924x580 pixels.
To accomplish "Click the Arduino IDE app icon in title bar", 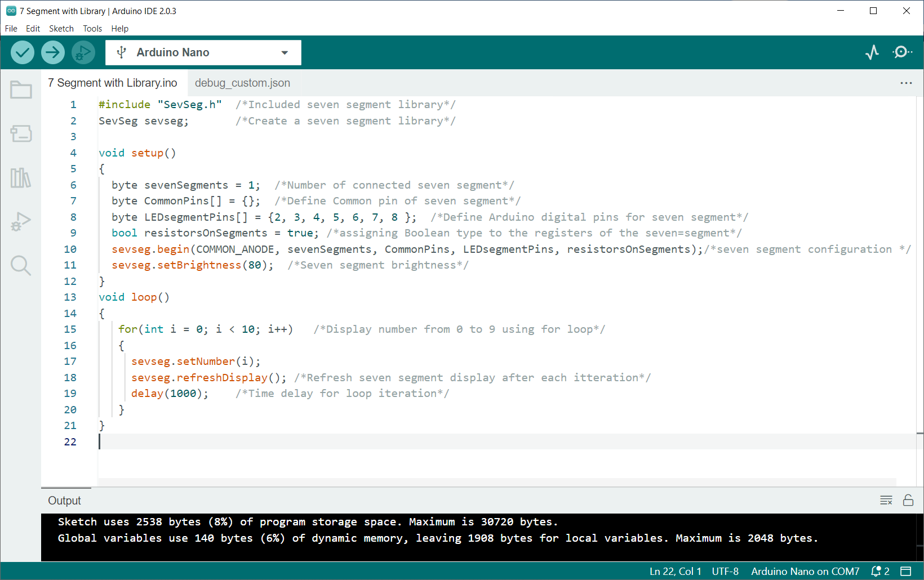I will [11, 11].
